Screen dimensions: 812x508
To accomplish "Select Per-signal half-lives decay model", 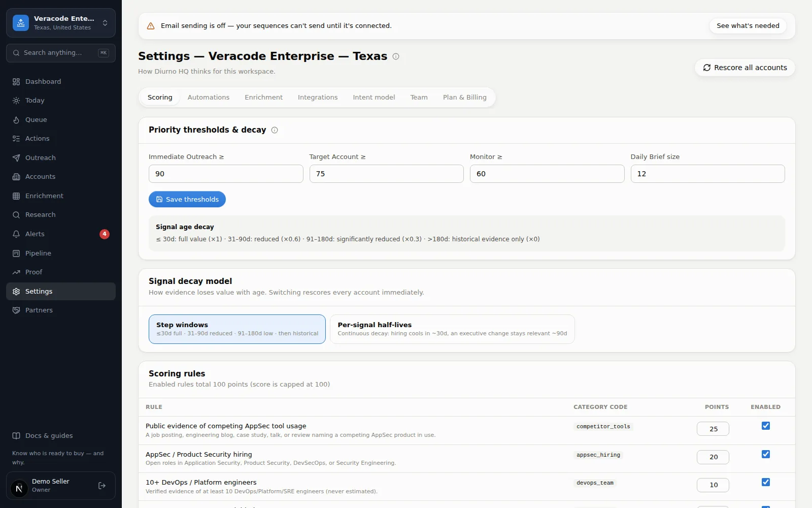I will [x=452, y=329].
